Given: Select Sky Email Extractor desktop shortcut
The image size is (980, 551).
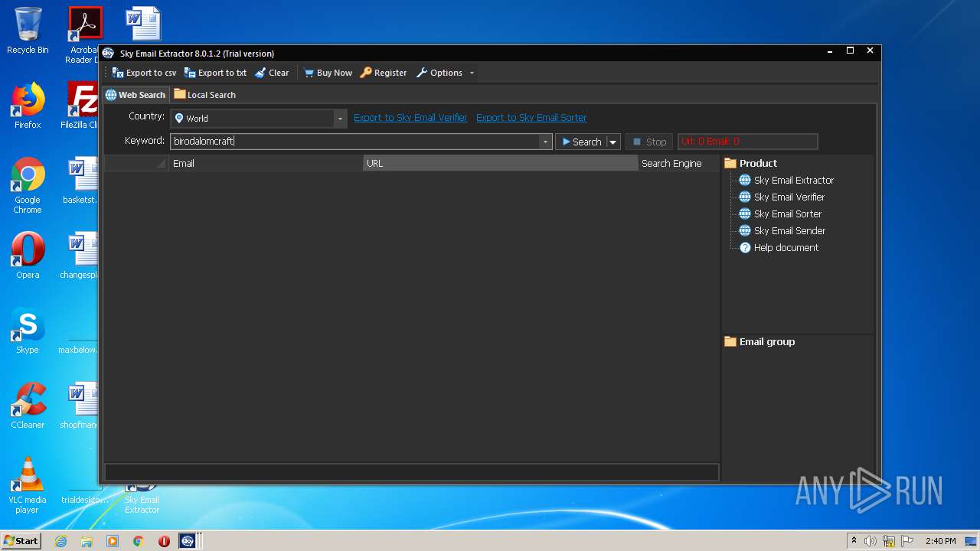Looking at the screenshot, I should coord(142,500).
